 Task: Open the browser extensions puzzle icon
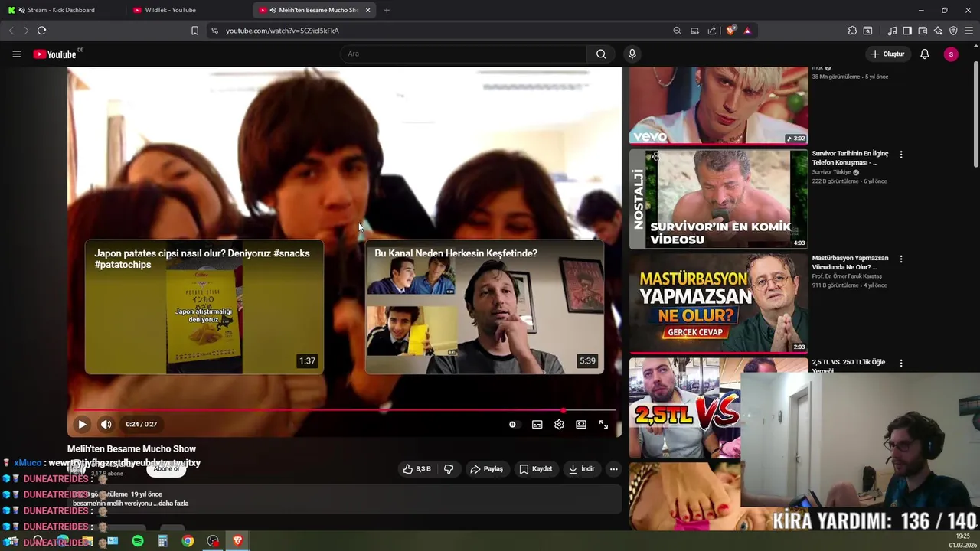[852, 31]
